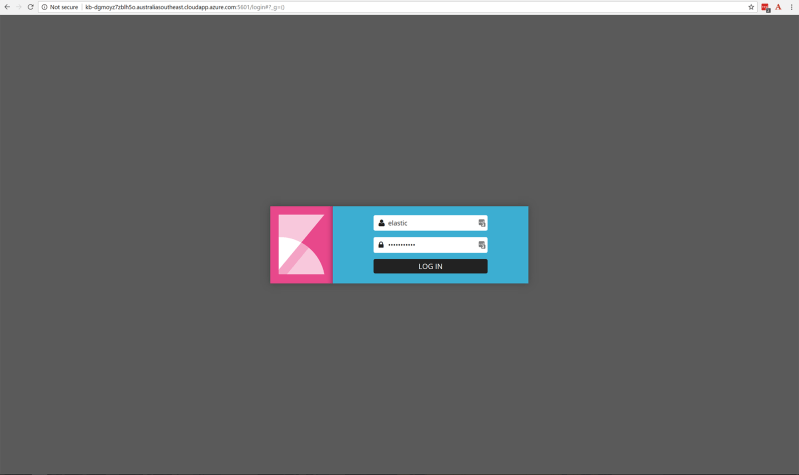Click the red letter A extension icon
799x475 pixels.
[x=778, y=7]
